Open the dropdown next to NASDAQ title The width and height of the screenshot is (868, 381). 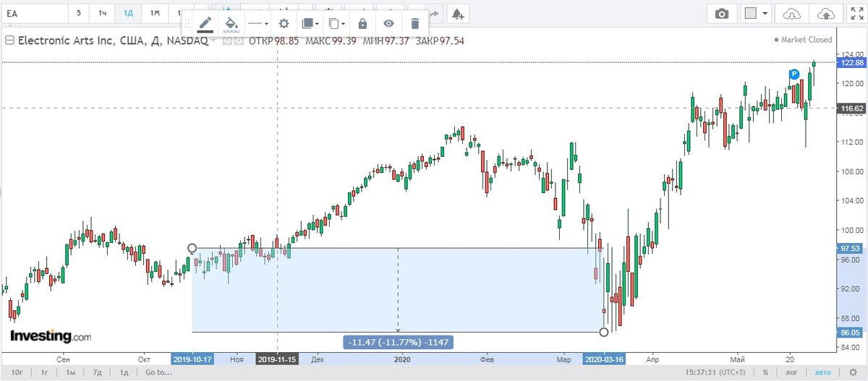point(214,40)
